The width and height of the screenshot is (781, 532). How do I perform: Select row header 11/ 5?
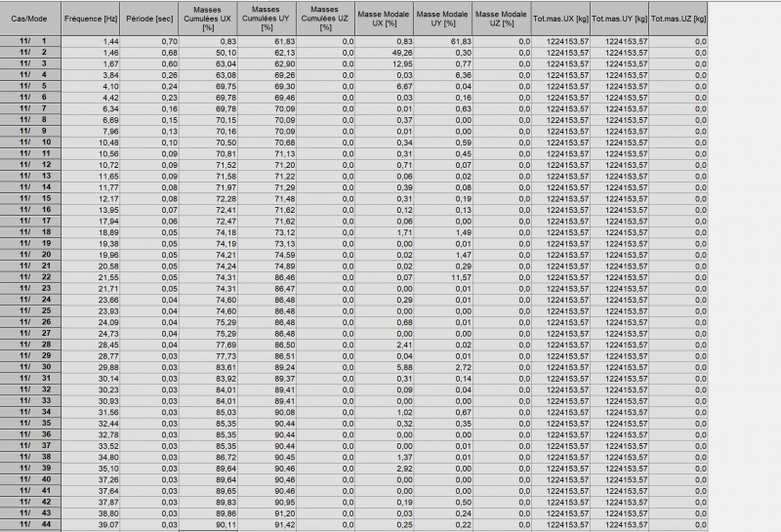(x=30, y=86)
